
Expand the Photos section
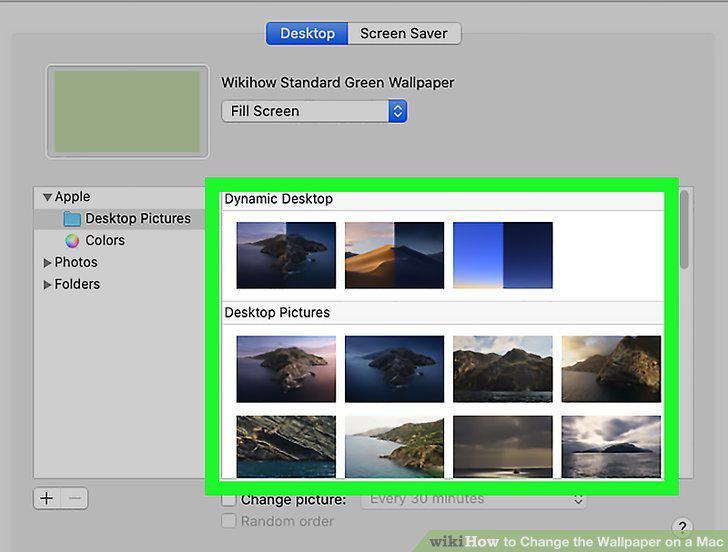[47, 263]
